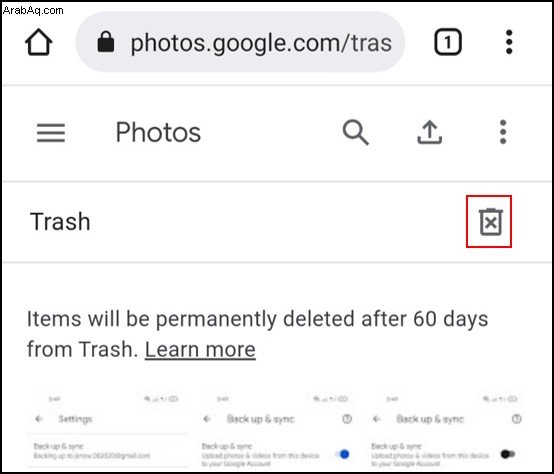The width and height of the screenshot is (554, 474).
Task: Click the blue enabled toggle in thumbnail
Action: point(343,454)
